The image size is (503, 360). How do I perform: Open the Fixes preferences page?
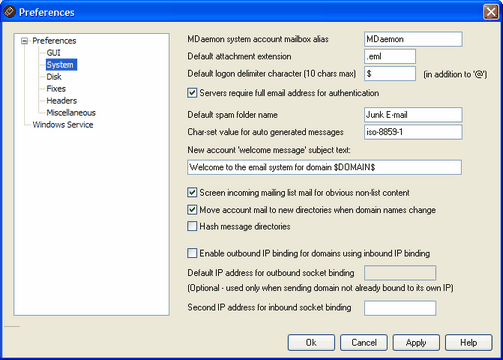pyautogui.click(x=56, y=89)
